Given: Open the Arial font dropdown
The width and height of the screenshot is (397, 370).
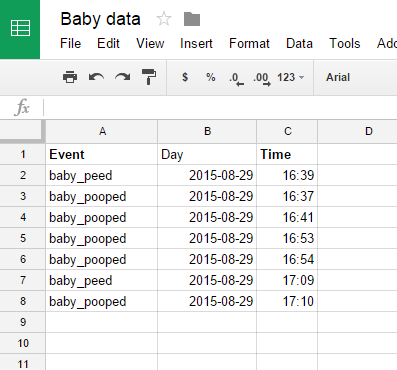Looking at the screenshot, I should click(338, 77).
